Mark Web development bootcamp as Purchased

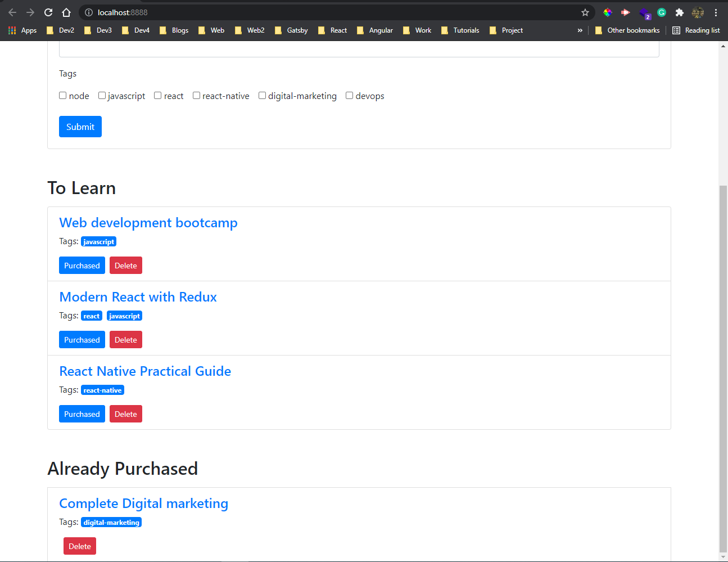coord(82,266)
